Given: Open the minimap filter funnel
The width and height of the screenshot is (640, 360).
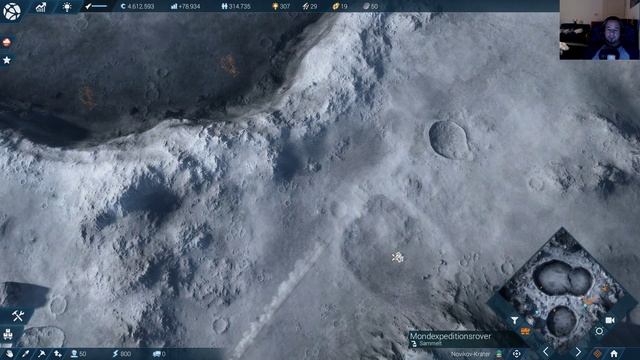Looking at the screenshot, I should (514, 321).
